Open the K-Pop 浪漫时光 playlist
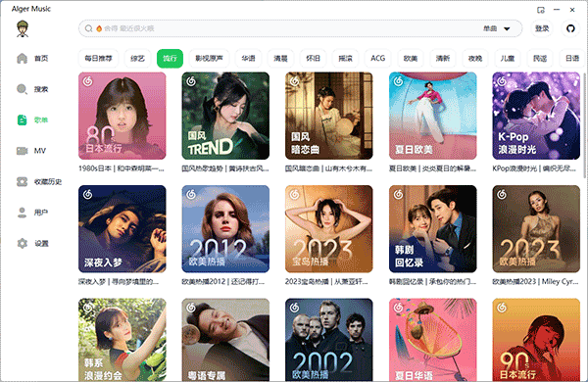588x382 pixels. (536, 116)
